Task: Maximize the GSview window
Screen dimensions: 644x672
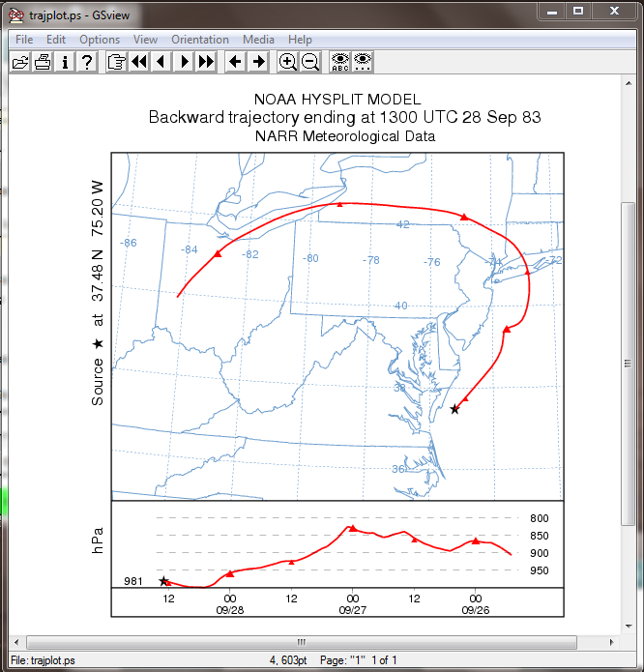Action: tap(578, 12)
